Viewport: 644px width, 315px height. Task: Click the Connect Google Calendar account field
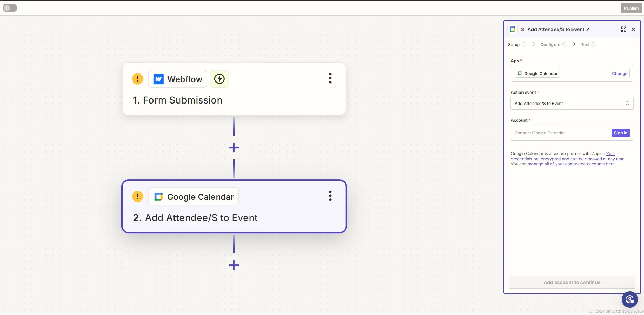pos(572,133)
